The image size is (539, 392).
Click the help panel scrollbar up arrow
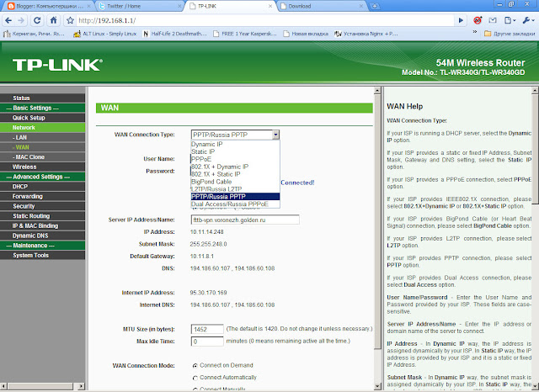tap(535, 91)
